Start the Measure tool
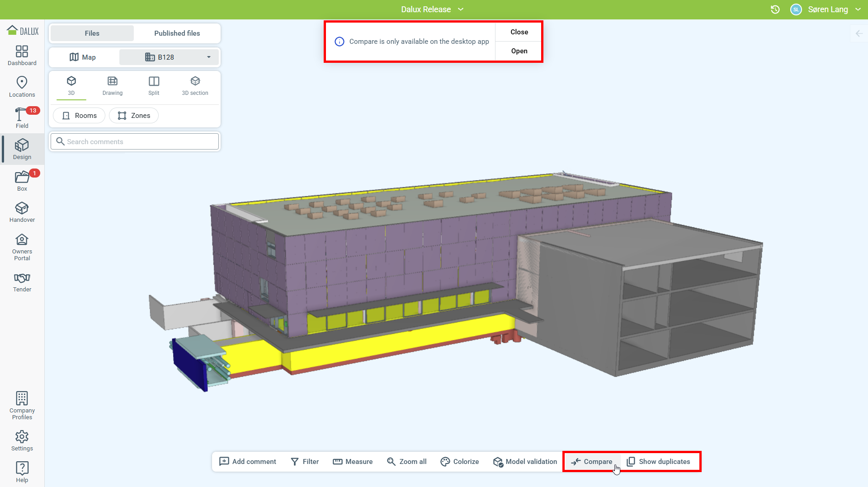The width and height of the screenshot is (868, 487). click(x=353, y=461)
